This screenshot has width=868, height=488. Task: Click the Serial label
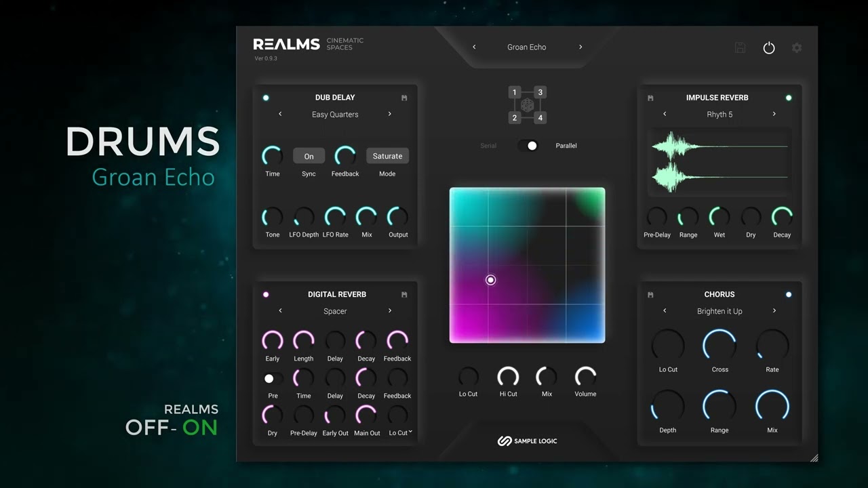pyautogui.click(x=488, y=146)
